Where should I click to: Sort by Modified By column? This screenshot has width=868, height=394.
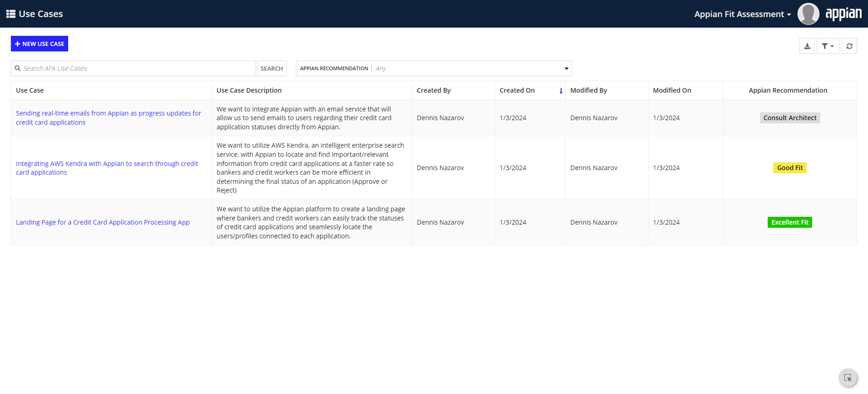pos(588,90)
